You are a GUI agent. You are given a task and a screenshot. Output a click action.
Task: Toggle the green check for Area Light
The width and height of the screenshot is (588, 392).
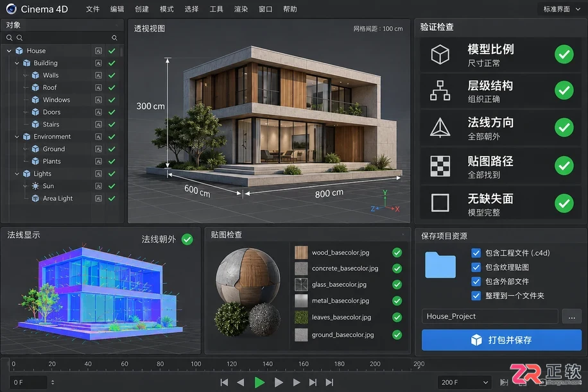click(112, 198)
